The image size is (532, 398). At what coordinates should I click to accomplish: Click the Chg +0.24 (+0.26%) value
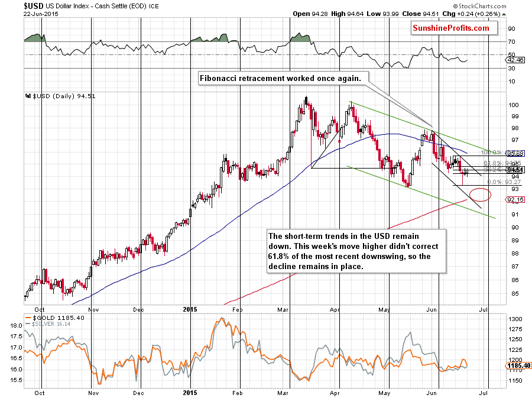[x=471, y=14]
